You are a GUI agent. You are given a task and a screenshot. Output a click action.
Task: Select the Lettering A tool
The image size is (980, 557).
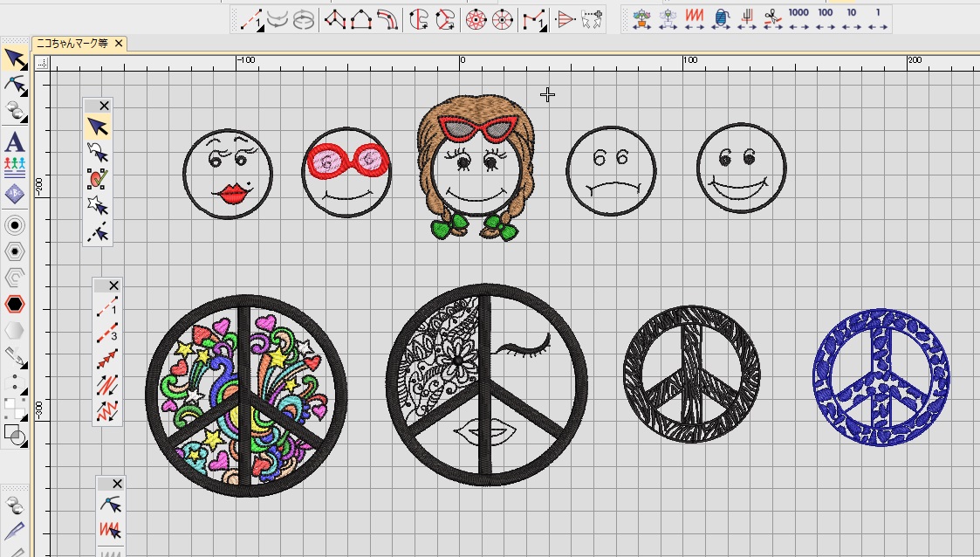14,142
